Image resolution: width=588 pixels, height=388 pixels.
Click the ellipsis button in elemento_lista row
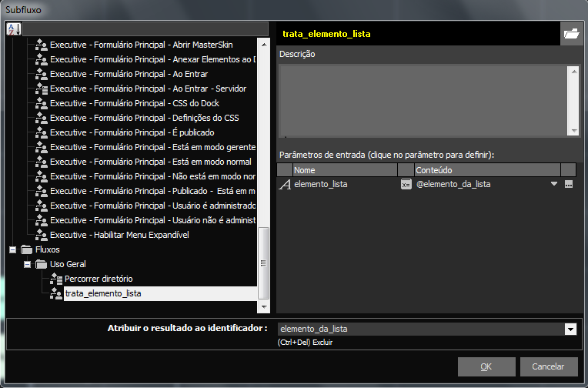569,184
